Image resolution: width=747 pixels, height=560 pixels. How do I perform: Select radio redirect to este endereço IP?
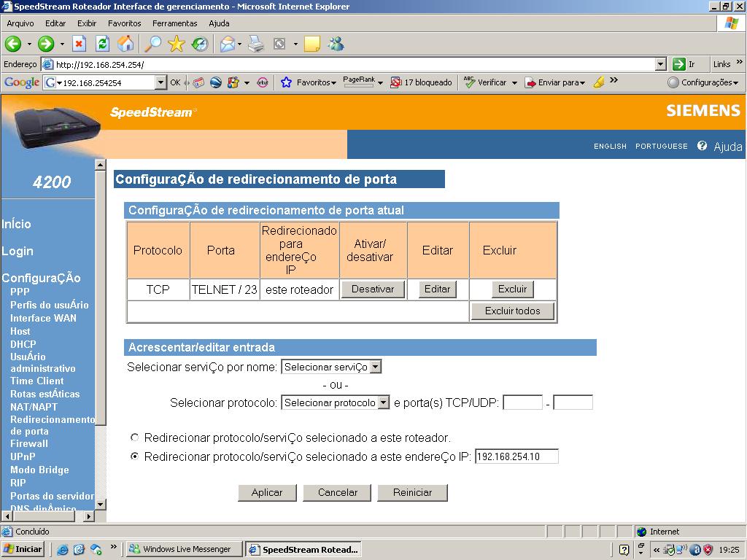point(135,456)
